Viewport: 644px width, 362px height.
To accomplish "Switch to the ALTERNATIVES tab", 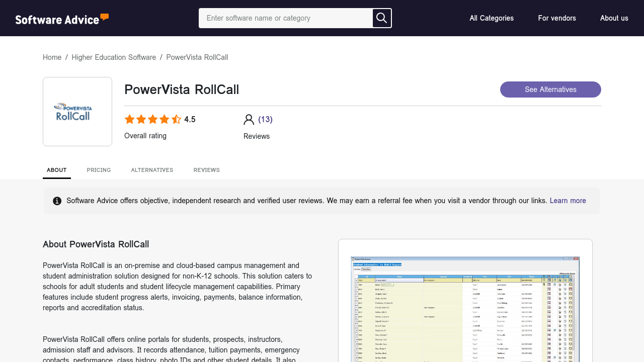I will point(152,170).
